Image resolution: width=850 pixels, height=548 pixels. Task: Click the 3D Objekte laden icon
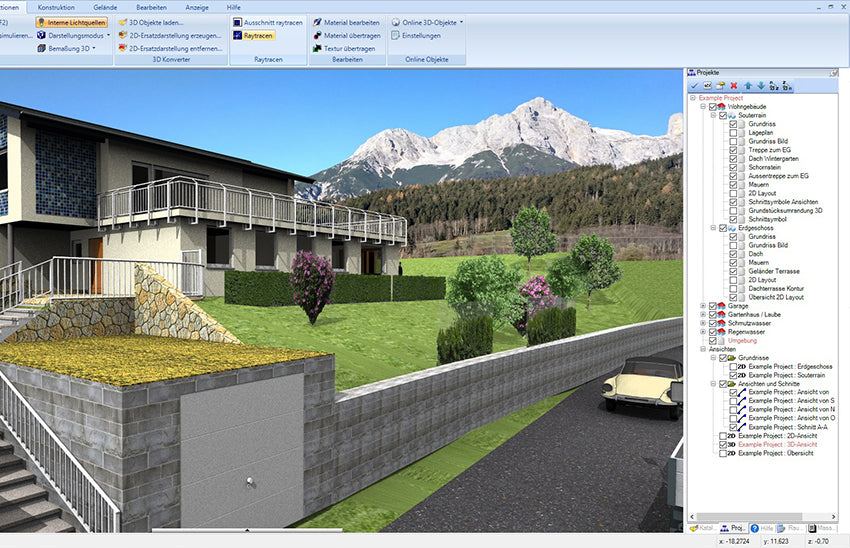[122, 21]
